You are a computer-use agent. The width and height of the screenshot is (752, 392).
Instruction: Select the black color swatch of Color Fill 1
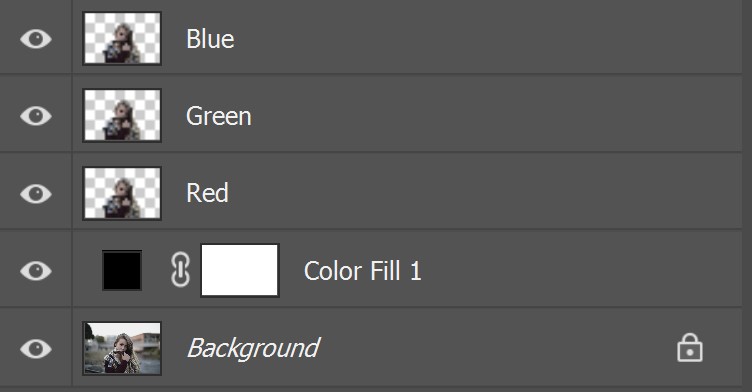(122, 270)
